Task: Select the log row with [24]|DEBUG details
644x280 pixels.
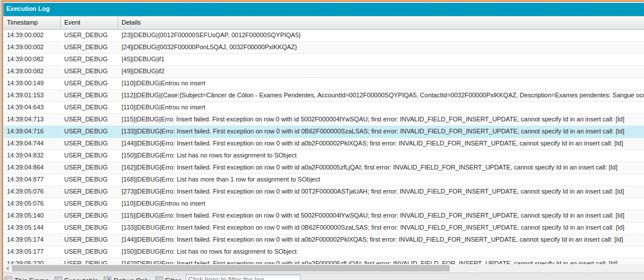Action: tap(323, 47)
